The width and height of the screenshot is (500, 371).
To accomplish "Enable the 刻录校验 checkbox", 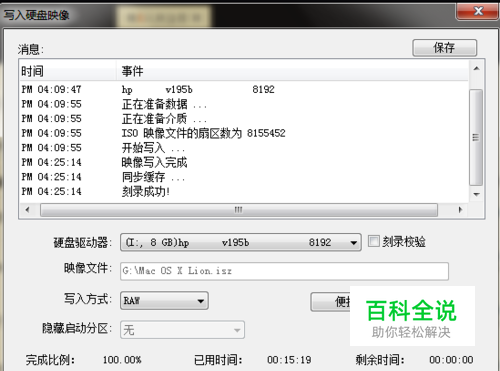I will click(374, 241).
